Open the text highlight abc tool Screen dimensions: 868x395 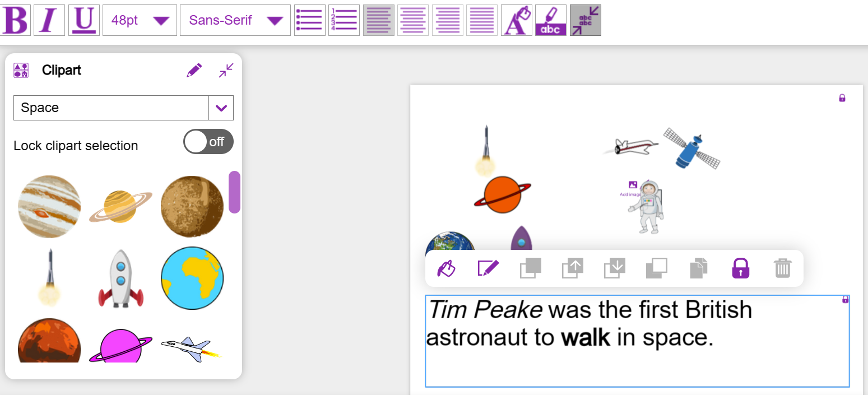551,20
